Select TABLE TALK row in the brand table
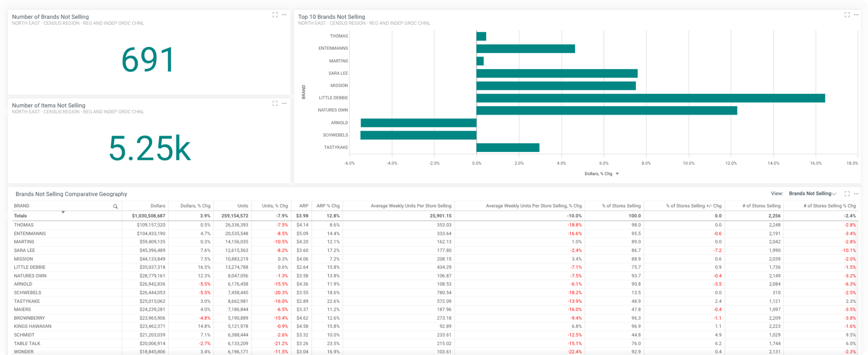Viewport: 868px width, 355px height. click(x=435, y=343)
